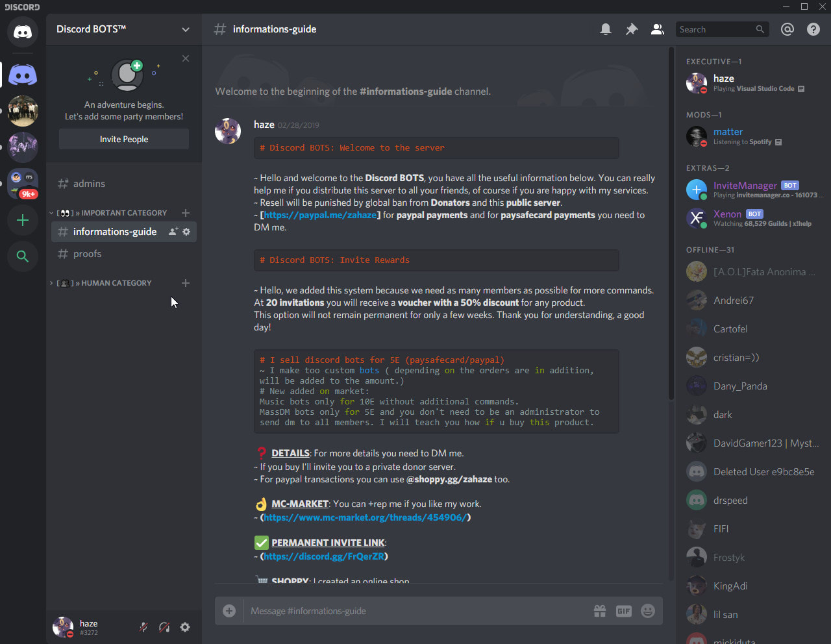
Task: Select offline member drspeed
Action: pyautogui.click(x=753, y=500)
